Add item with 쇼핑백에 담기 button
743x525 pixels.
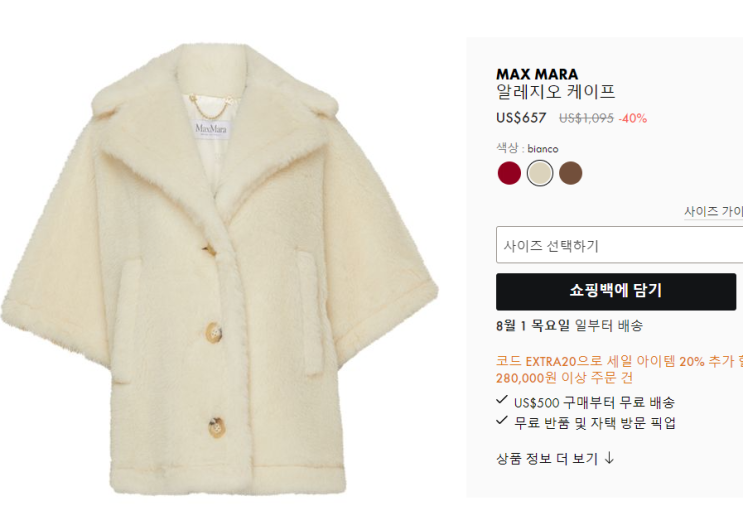tap(616, 291)
